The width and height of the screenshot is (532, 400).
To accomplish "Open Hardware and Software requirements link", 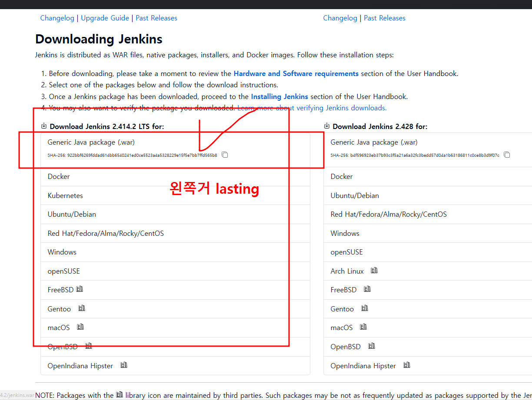I will point(296,74).
